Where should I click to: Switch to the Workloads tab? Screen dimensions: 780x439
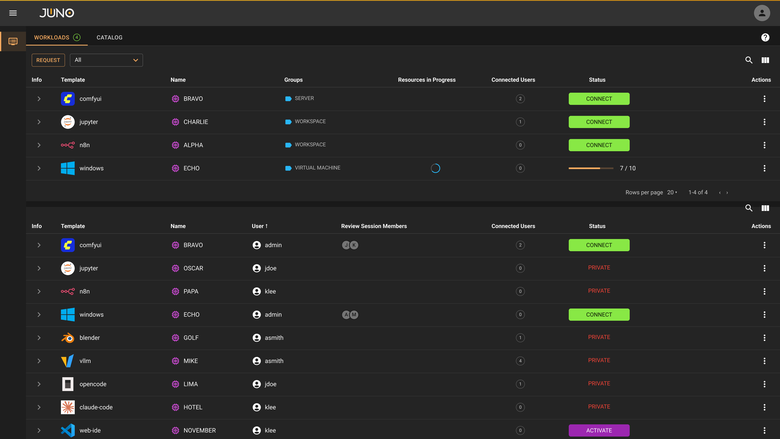tap(57, 37)
